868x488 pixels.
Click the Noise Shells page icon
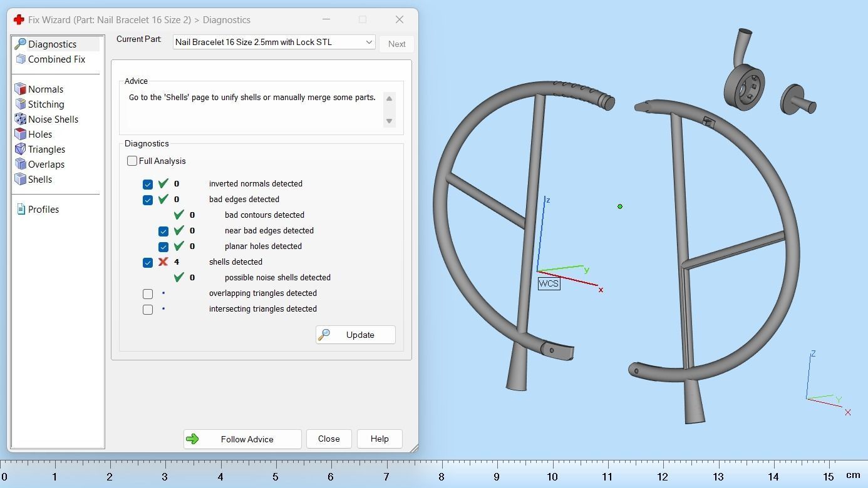(20, 119)
